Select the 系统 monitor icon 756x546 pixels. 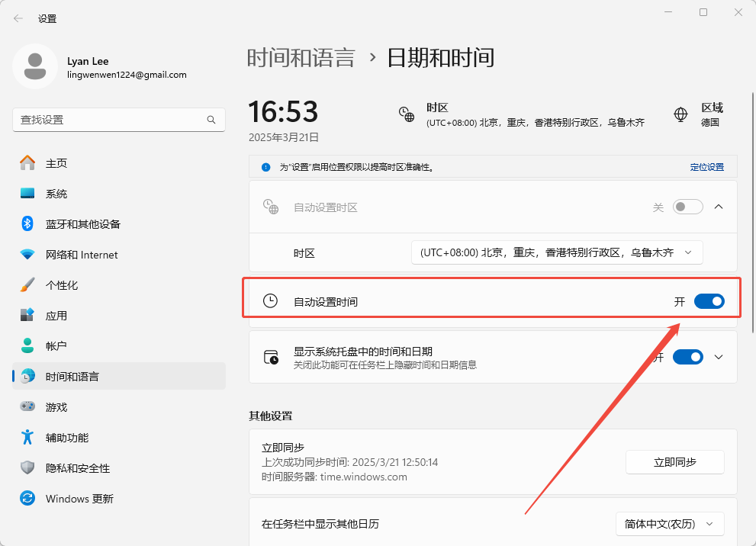coord(27,193)
